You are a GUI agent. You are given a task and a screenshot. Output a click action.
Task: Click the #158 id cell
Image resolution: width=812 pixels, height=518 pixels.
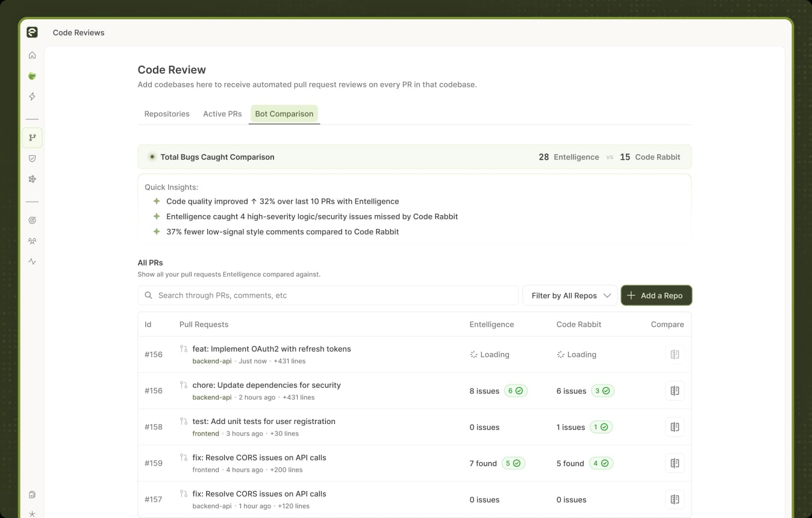(x=154, y=427)
